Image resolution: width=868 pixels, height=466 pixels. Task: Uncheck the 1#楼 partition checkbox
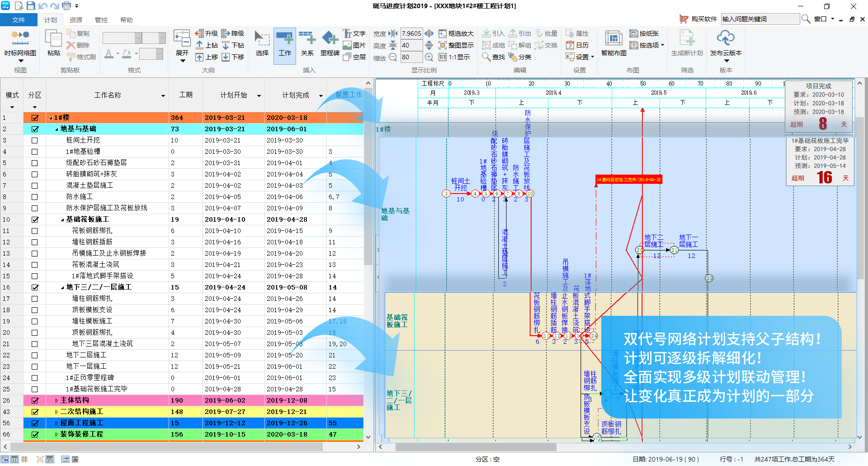coord(35,118)
